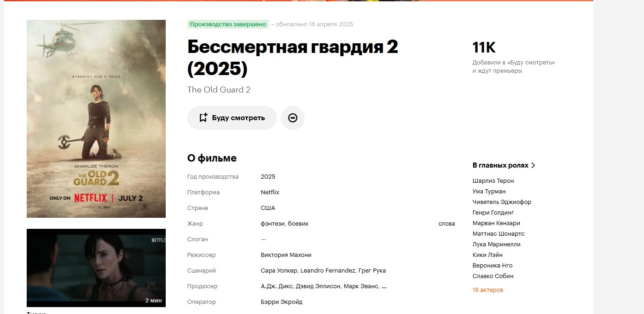This screenshot has height=314, width=644.
Task: Open actor Чиветель Эджиофор
Action: pyautogui.click(x=502, y=202)
